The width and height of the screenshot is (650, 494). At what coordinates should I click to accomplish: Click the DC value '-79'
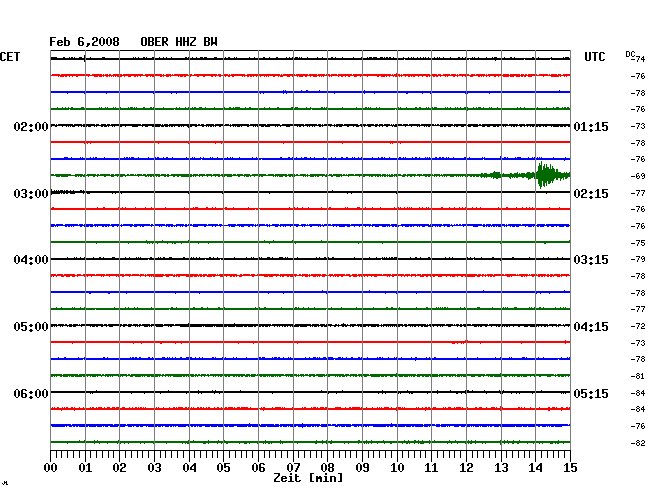[x=638, y=259]
